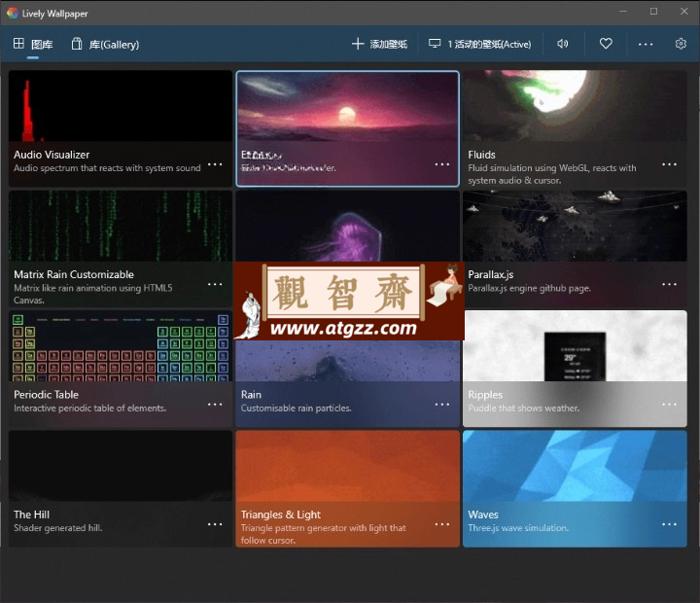700x603 pixels.
Task: Click 'Shader generated hill.' description
Action: [58, 527]
